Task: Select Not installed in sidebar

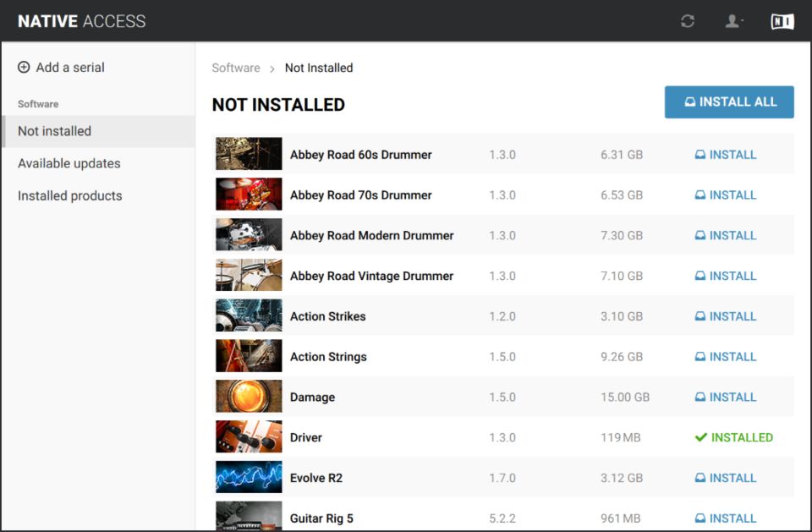Action: (55, 131)
